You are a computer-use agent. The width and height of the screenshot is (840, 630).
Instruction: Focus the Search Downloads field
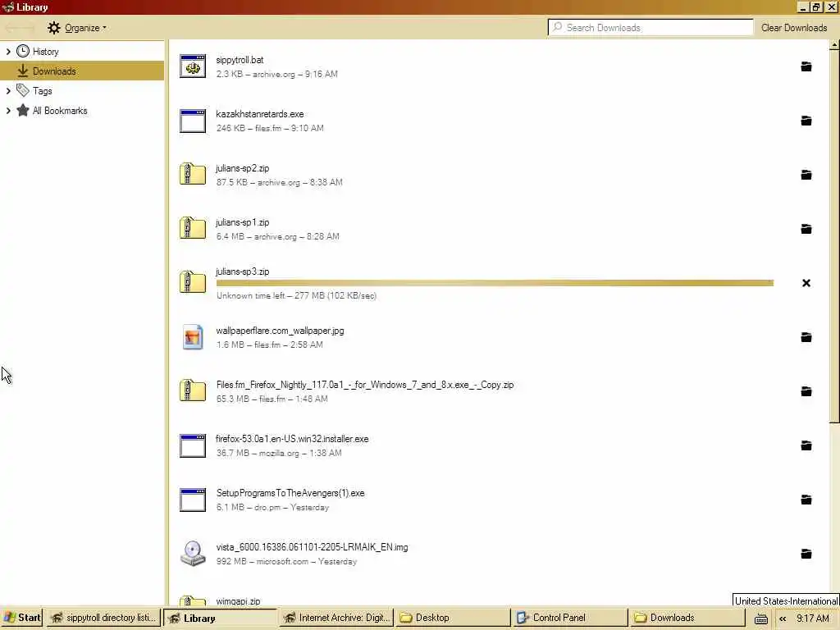click(651, 27)
